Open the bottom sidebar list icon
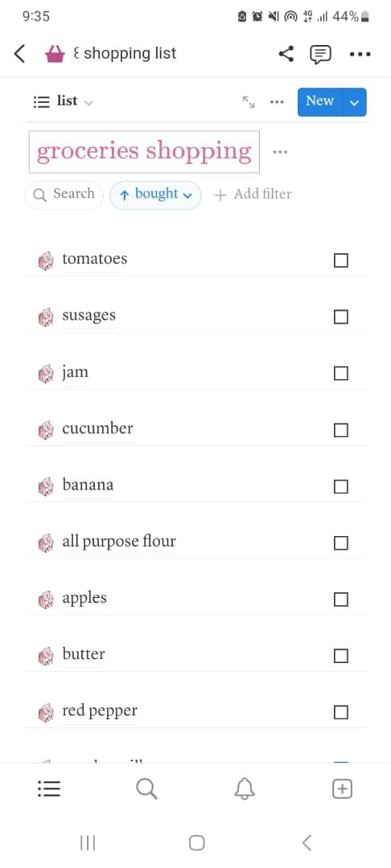Image resolution: width=391 pixels, height=868 pixels. coord(49,789)
